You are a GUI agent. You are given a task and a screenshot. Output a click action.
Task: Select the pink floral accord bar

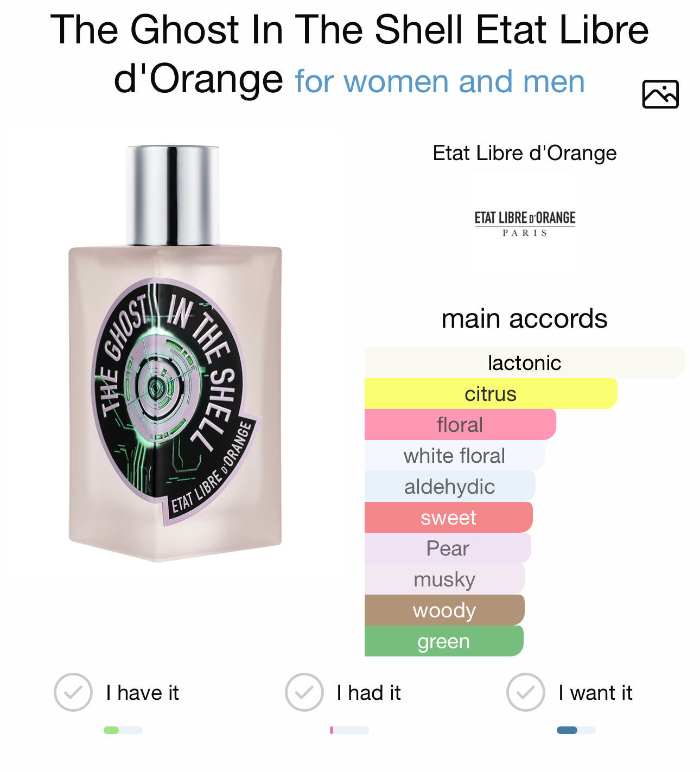pos(460,424)
